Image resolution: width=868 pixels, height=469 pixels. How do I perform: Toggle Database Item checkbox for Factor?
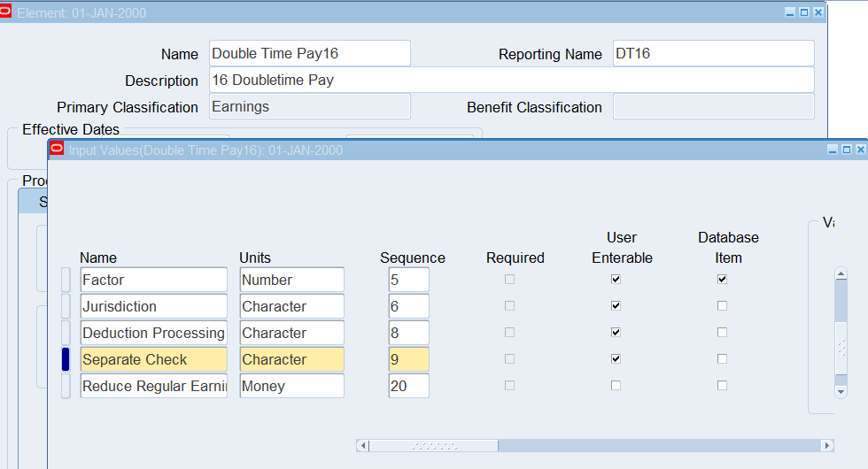pos(722,280)
